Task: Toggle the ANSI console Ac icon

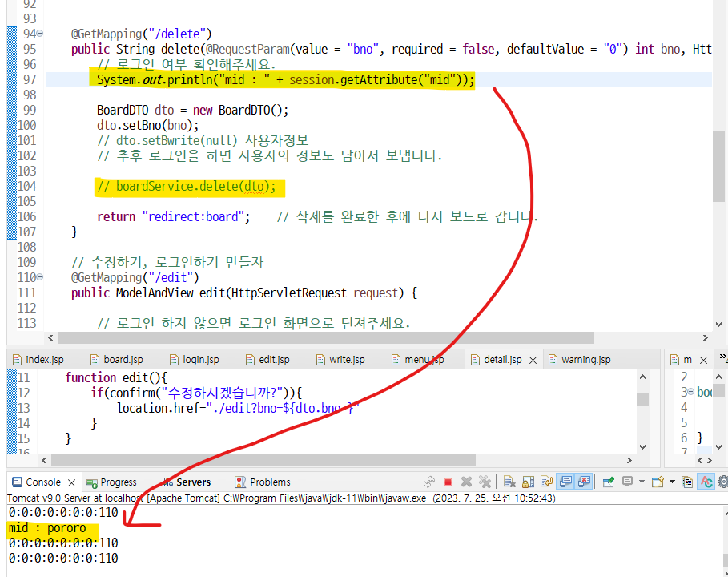Action: click(706, 482)
